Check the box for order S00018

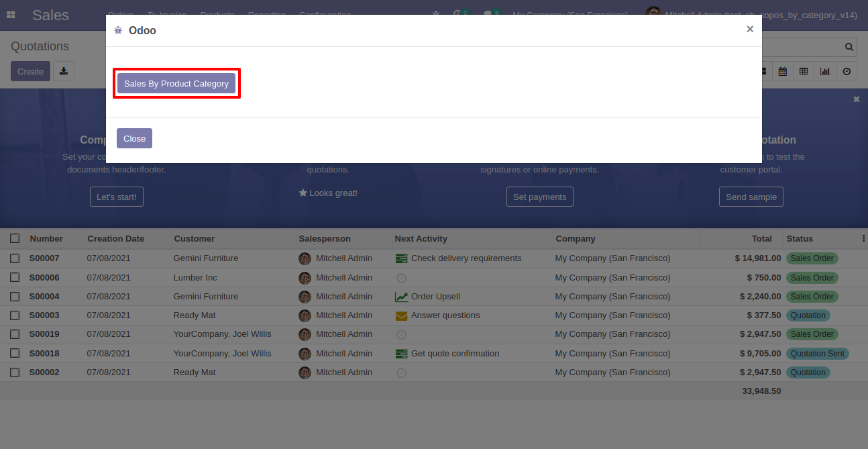tap(15, 354)
